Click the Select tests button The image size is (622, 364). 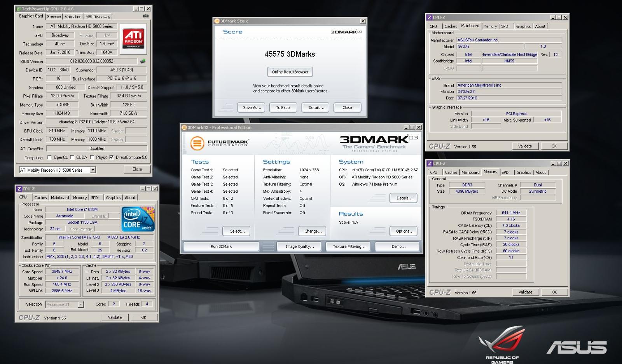tap(237, 231)
